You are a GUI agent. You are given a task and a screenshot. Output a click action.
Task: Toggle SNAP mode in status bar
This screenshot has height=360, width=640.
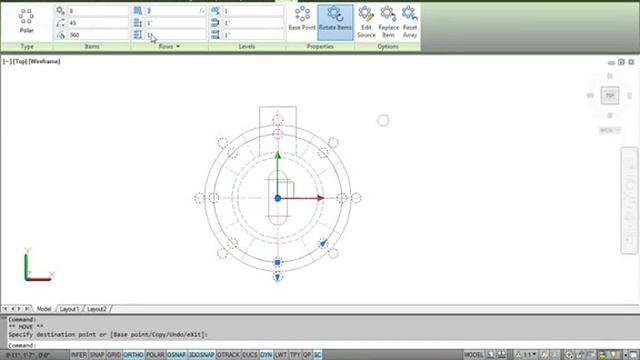[x=97, y=355]
